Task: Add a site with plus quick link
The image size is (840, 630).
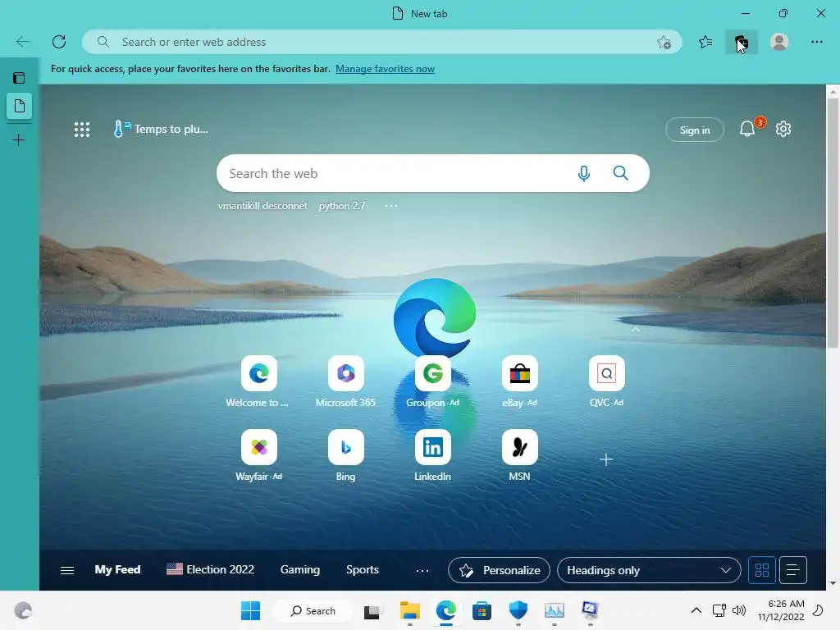Action: coord(606,459)
